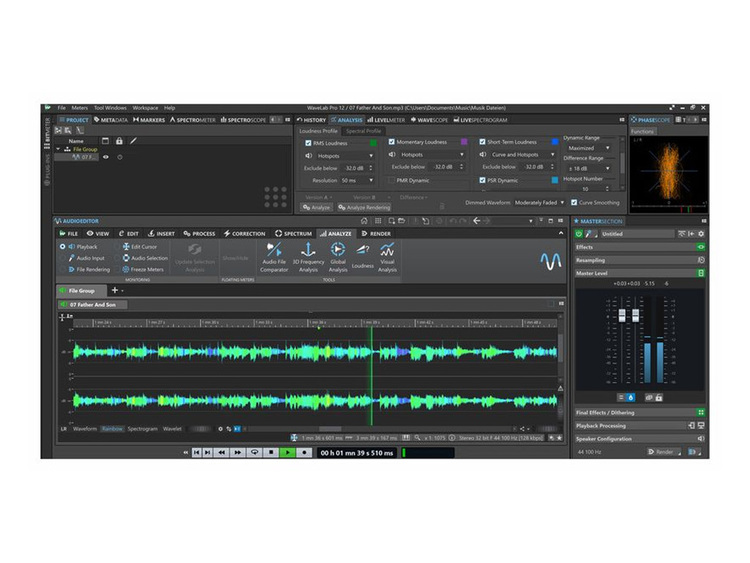The height and width of the screenshot is (563, 750).
Task: Switch to the Spectrum ribbon tab
Action: 293,233
